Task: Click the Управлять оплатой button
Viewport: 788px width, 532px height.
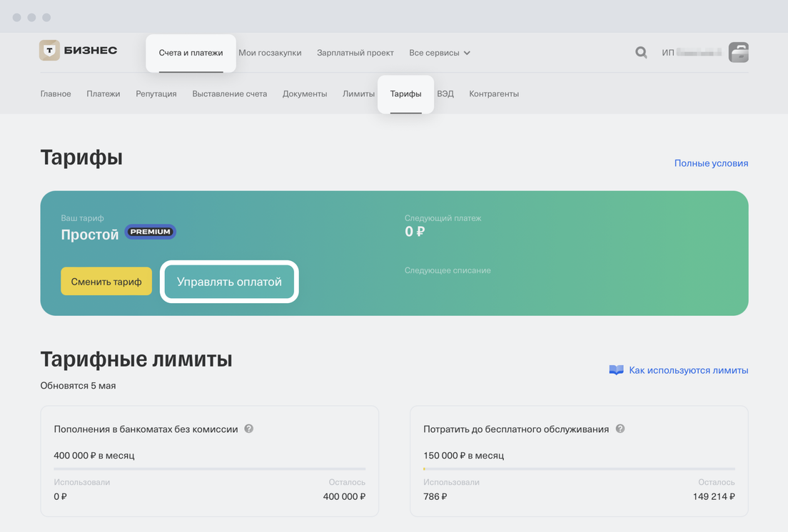Action: click(x=229, y=282)
